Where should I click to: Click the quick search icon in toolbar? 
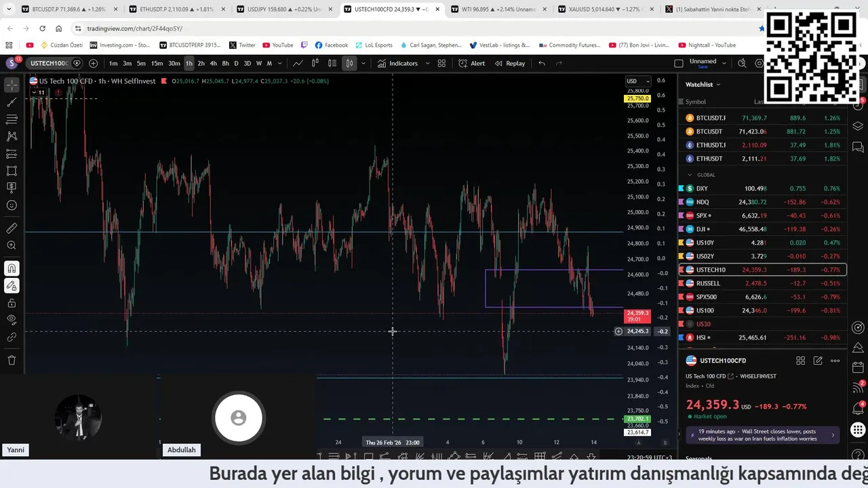(x=742, y=63)
